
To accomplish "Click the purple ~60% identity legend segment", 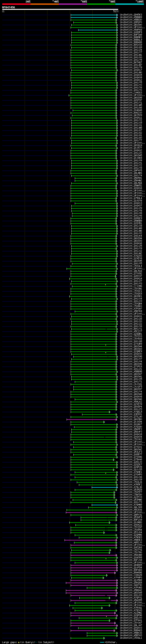I will coord(73,4).
